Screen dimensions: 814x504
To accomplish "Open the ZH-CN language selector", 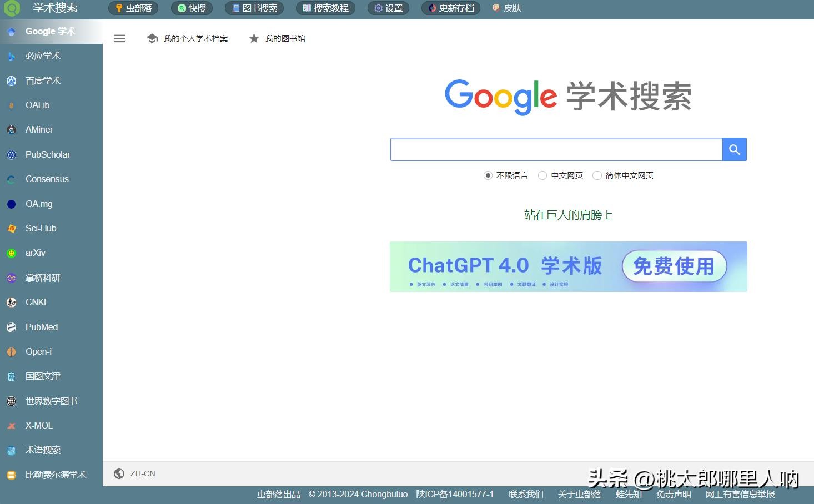I will [x=143, y=473].
